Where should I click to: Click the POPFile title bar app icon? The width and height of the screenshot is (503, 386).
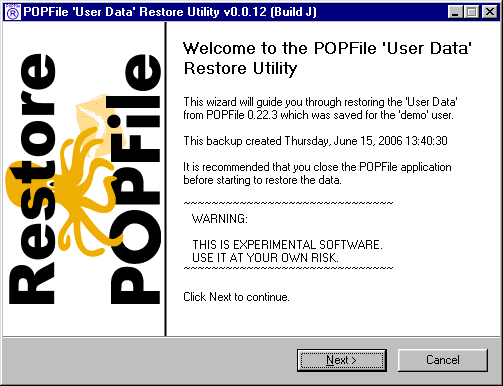13,12
